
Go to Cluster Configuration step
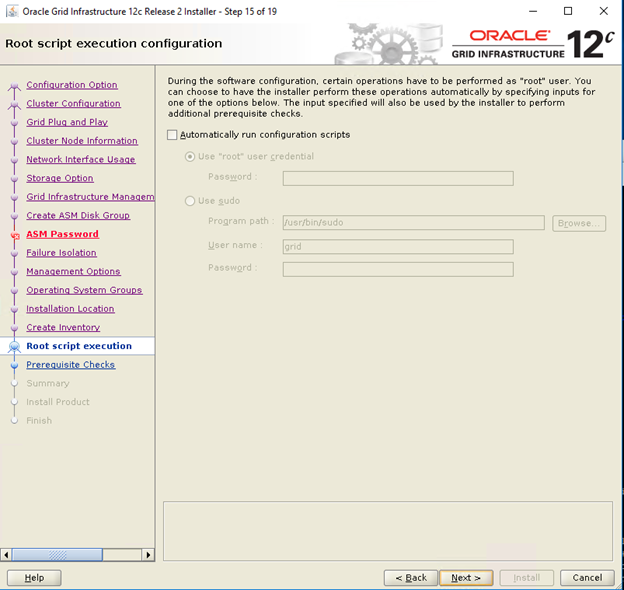coord(73,103)
